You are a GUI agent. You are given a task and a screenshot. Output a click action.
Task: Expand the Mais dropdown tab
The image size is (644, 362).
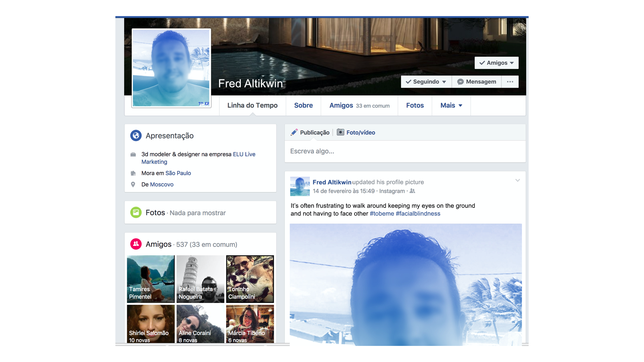(x=451, y=106)
